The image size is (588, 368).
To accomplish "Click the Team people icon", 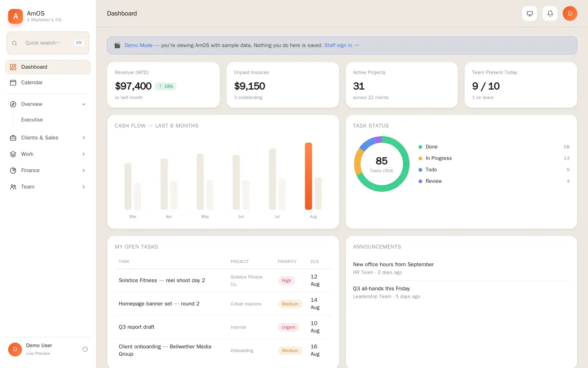I will 13,187.
